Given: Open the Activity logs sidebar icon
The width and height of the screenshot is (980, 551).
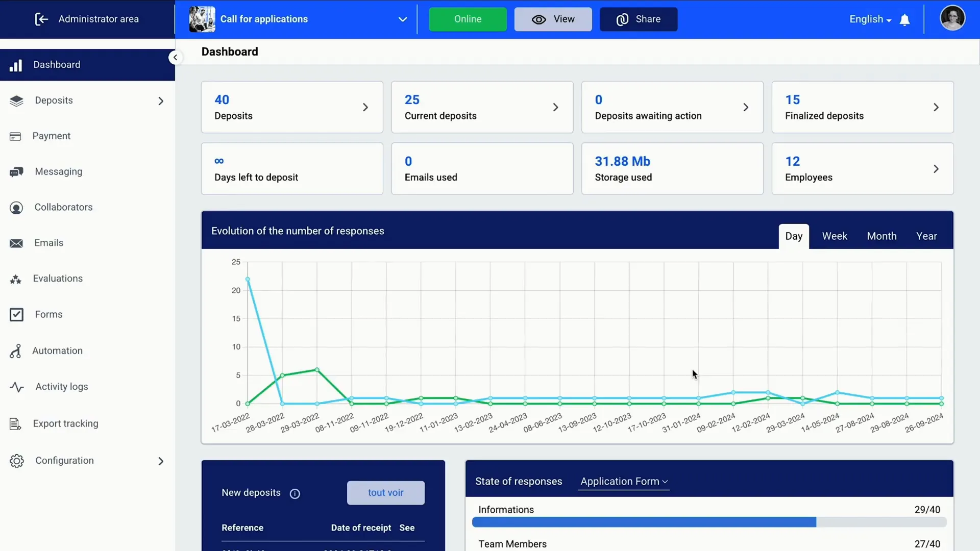Looking at the screenshot, I should click(x=16, y=386).
